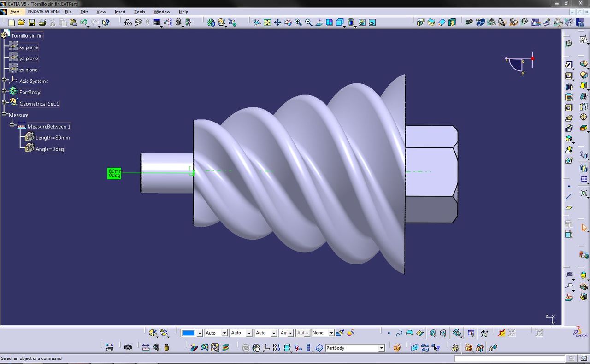Select the Pocket tool in right toolbar
The image size is (590, 364).
(x=569, y=76)
